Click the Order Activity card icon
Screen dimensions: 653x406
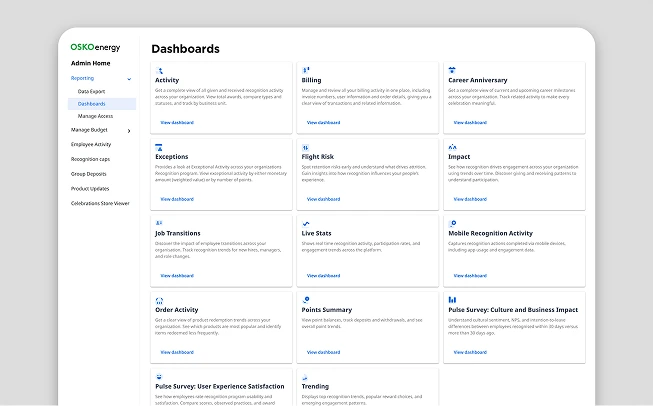coord(159,301)
